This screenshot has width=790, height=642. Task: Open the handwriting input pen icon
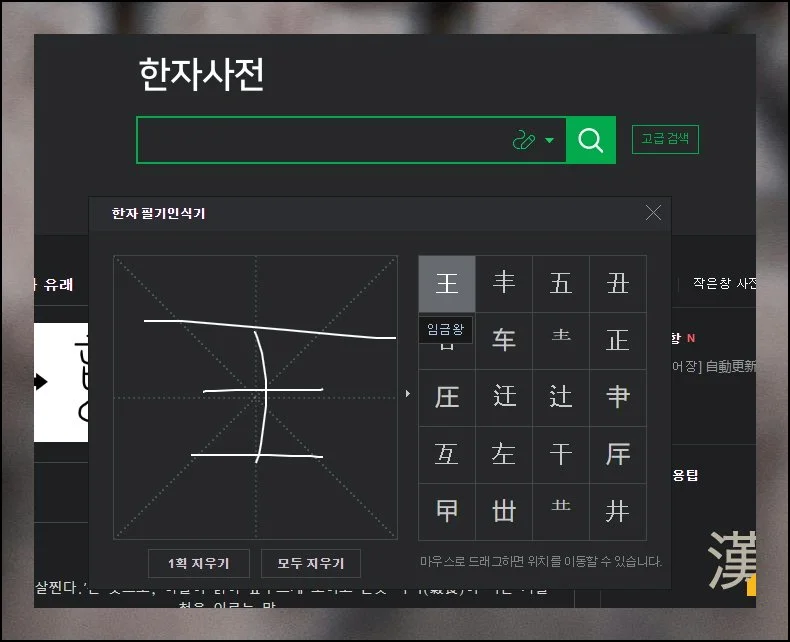click(x=524, y=140)
